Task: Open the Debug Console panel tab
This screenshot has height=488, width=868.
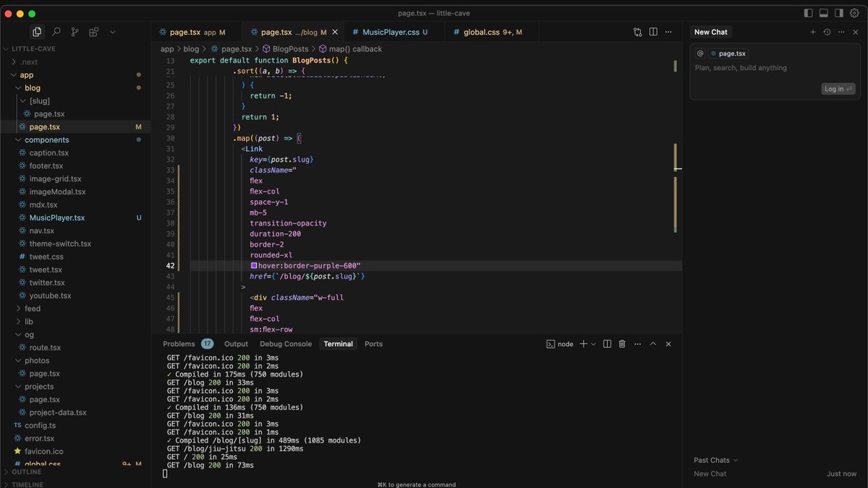Action: click(286, 344)
